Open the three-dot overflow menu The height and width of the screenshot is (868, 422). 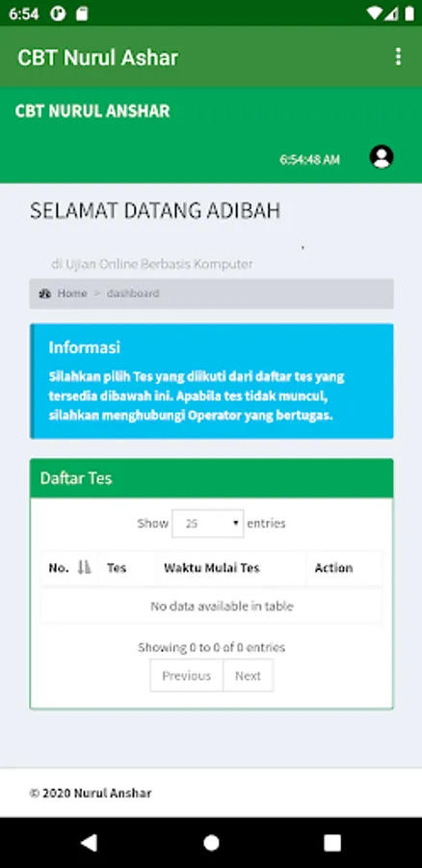pos(398,57)
